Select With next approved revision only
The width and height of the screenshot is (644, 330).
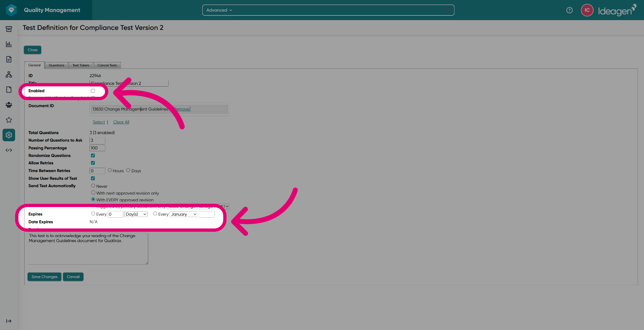[x=93, y=192]
